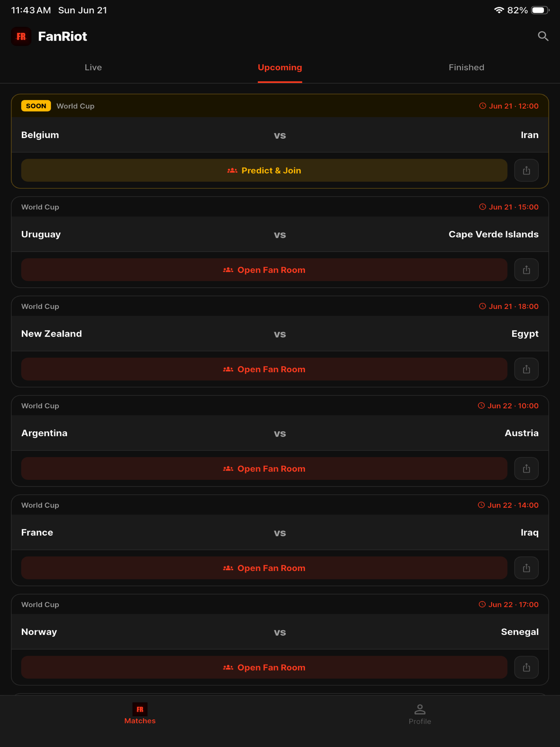Tap the FanRiot FR logo icon

[21, 36]
